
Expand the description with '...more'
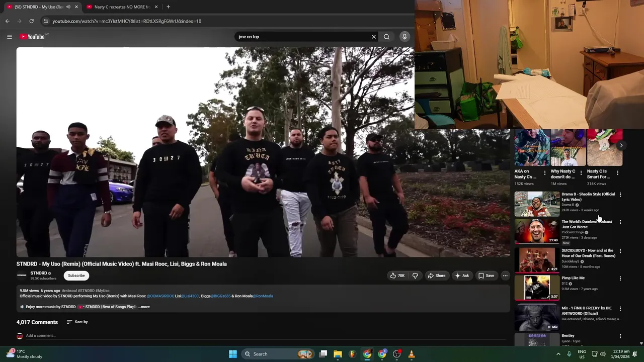(144, 307)
